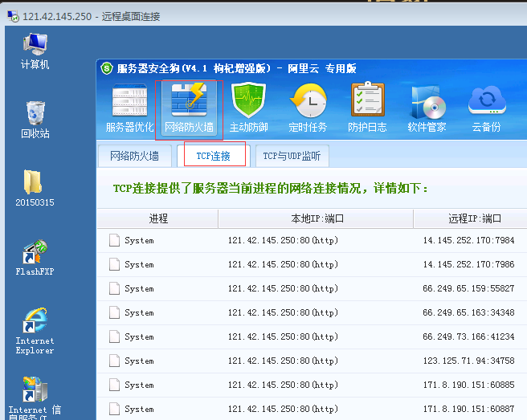Select the Internet Explorer desktop shortcut
The height and width of the screenshot is (420, 527).
(x=35, y=331)
